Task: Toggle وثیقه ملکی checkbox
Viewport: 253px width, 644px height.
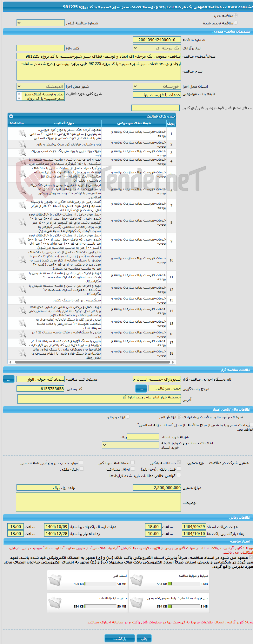Action: (x=81, y=469)
